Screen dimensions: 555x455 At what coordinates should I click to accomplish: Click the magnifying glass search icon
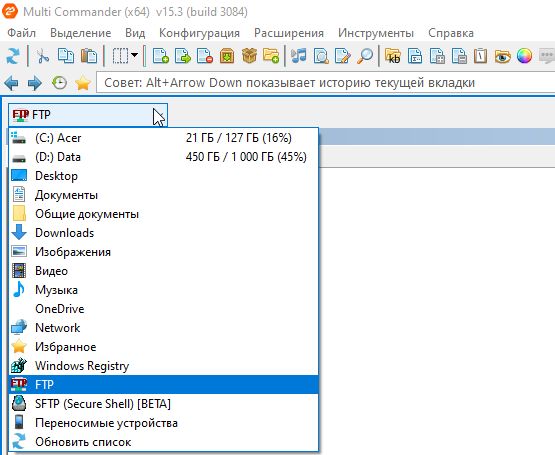coord(365,56)
